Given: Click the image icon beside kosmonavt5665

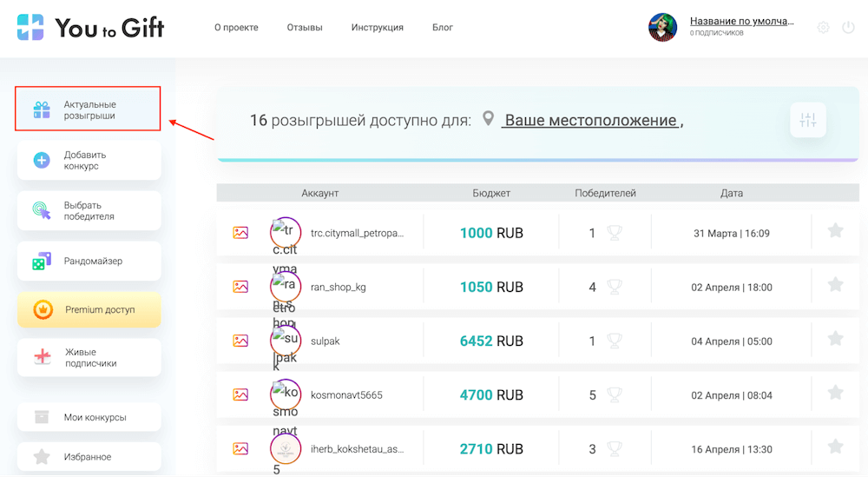Looking at the screenshot, I should (x=240, y=394).
